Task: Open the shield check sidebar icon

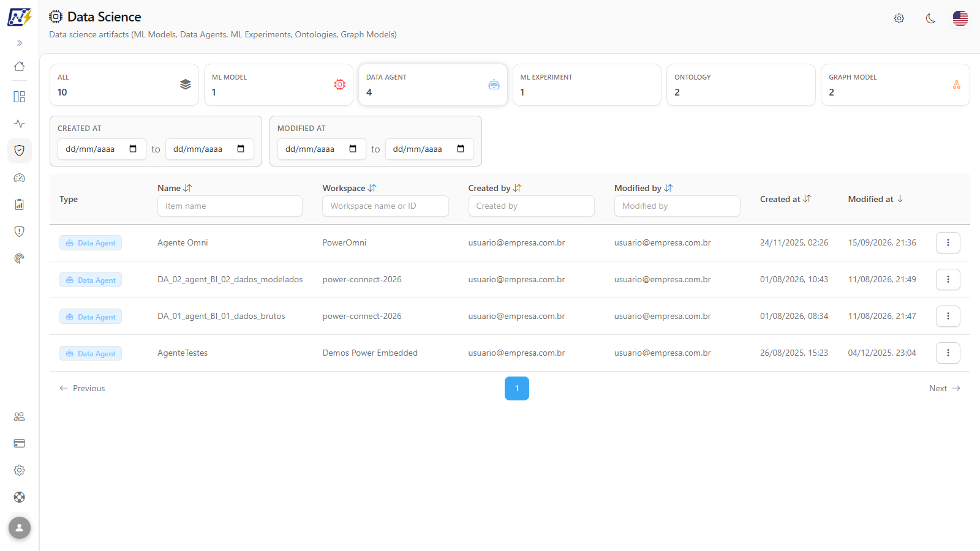Action: tap(20, 151)
